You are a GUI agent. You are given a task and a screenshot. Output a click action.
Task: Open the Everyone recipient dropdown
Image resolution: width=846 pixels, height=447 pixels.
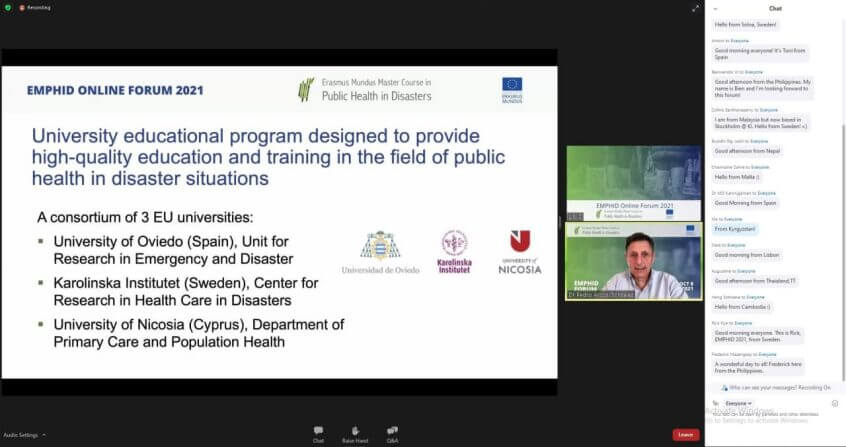739,403
